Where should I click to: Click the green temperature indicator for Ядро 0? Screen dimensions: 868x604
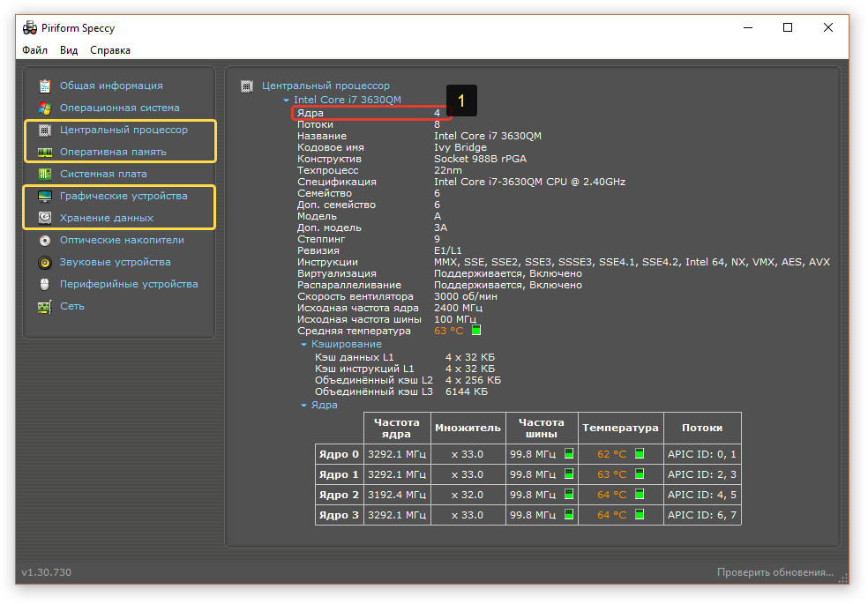pyautogui.click(x=640, y=453)
